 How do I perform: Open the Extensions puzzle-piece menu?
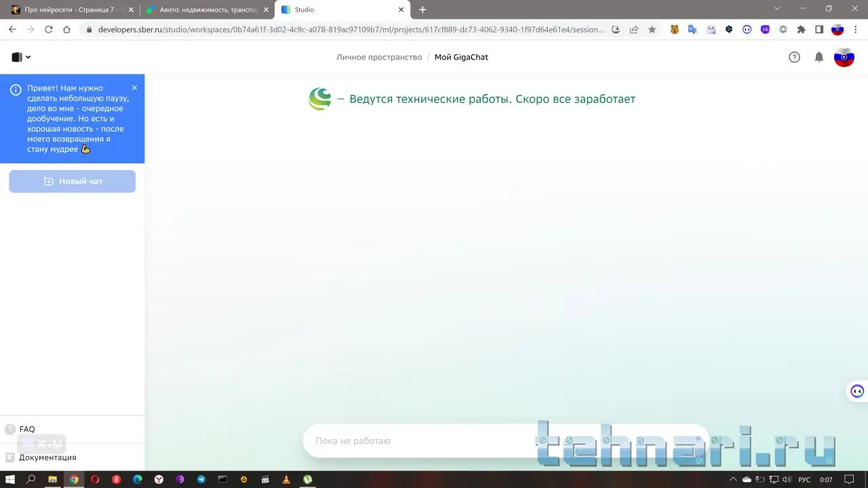pos(802,30)
